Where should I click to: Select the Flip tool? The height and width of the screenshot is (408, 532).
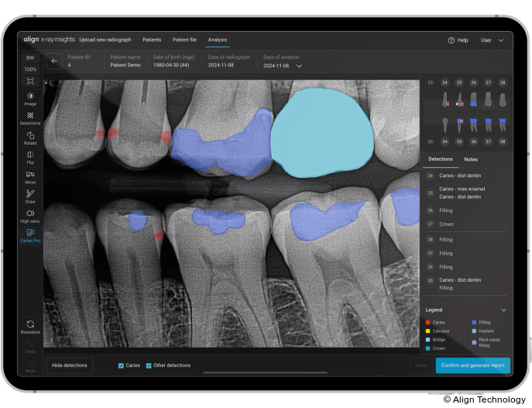click(30, 158)
